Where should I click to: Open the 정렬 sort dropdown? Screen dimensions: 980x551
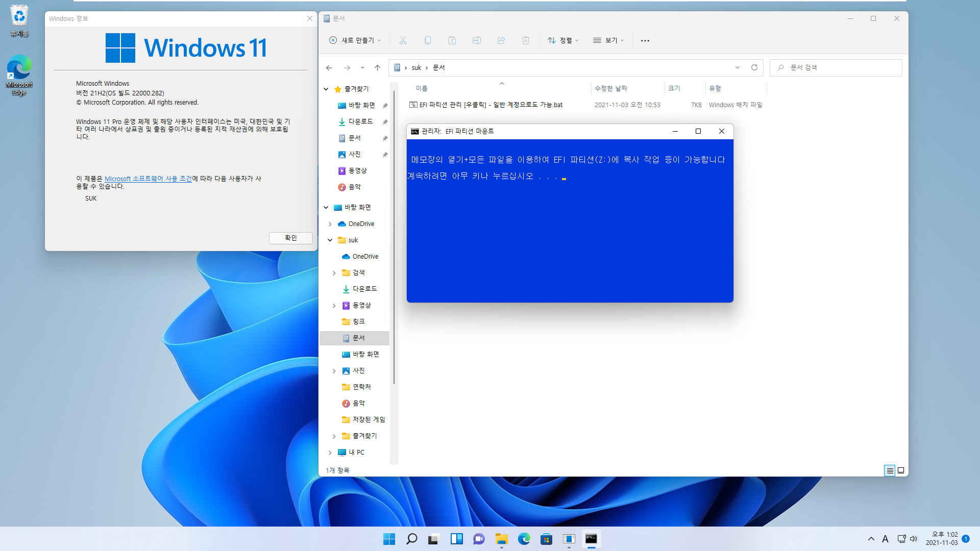[x=563, y=40]
